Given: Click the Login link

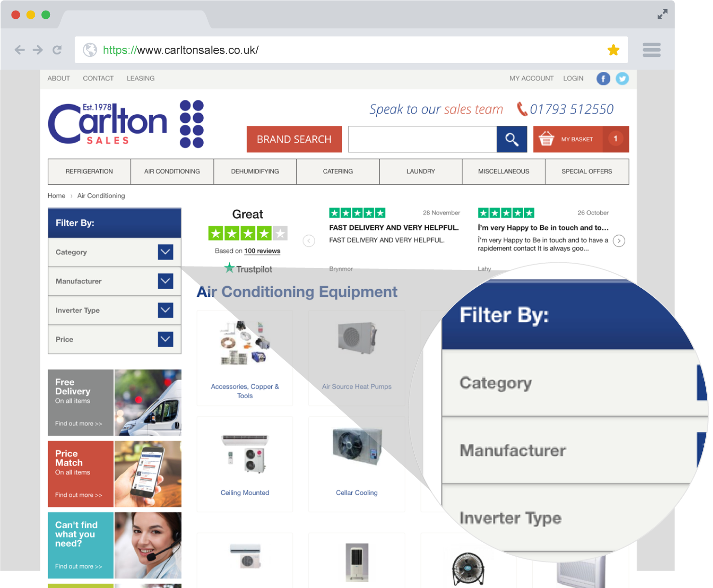Looking at the screenshot, I should click(573, 78).
